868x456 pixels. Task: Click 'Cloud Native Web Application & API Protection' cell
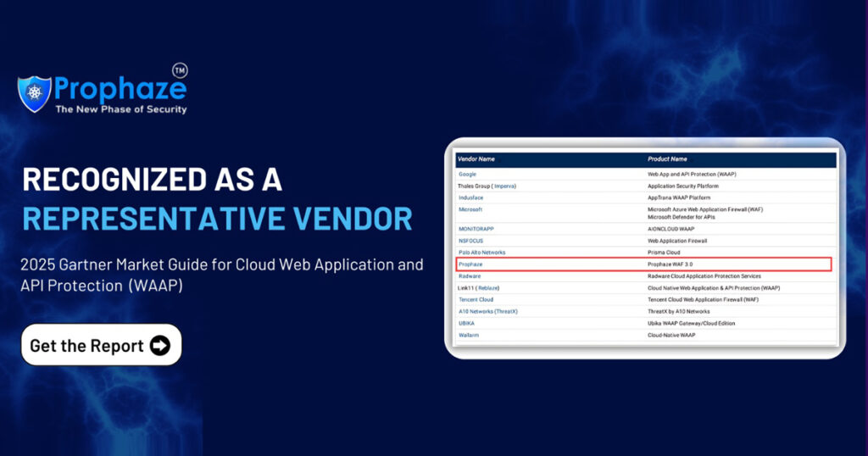point(714,288)
